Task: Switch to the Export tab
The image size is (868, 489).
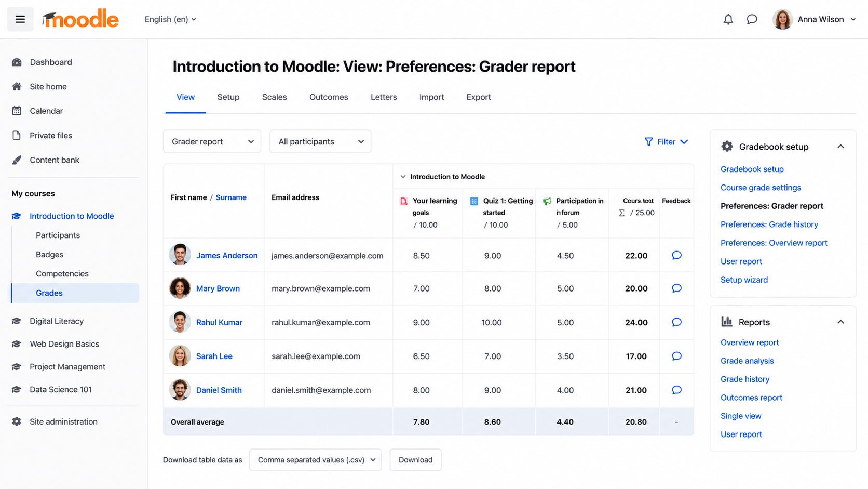Action: click(x=479, y=97)
